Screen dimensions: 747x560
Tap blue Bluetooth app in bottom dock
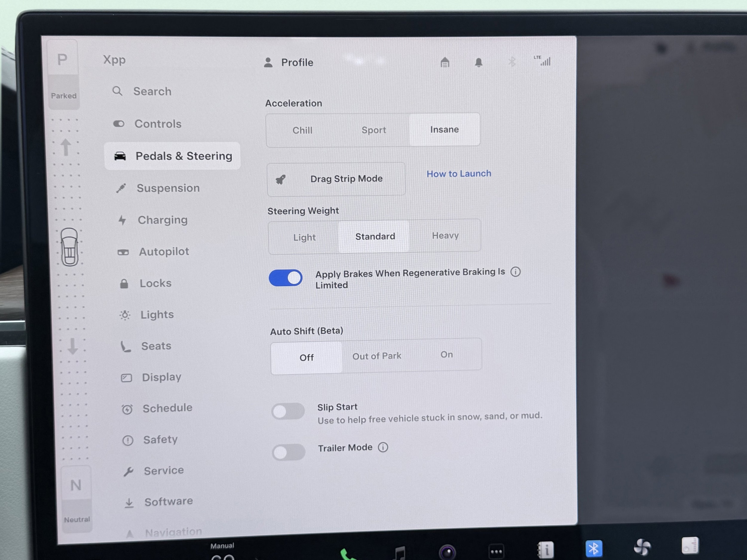pyautogui.click(x=593, y=548)
